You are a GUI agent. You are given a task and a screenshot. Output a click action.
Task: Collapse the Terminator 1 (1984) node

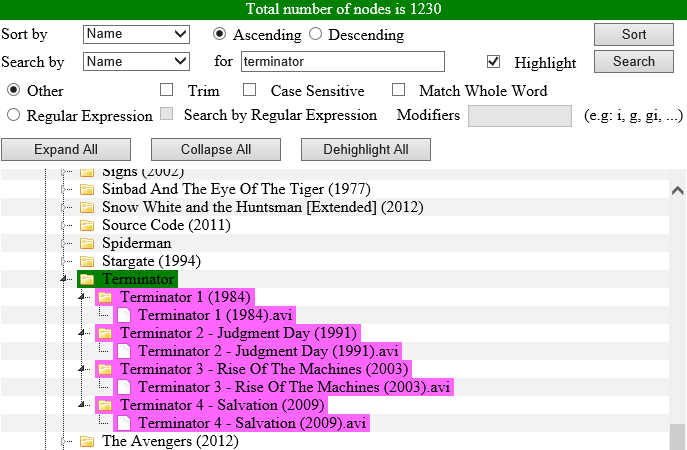[82, 297]
